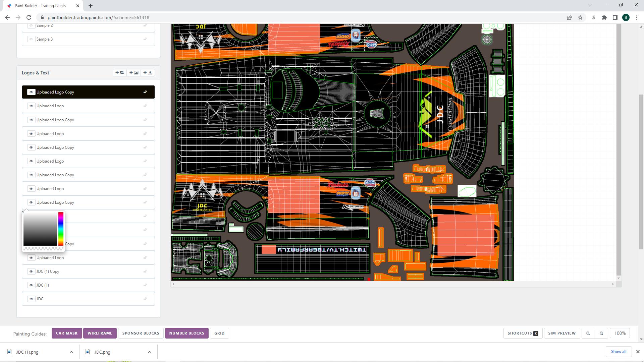Enable the Grid painting guide

click(x=219, y=333)
